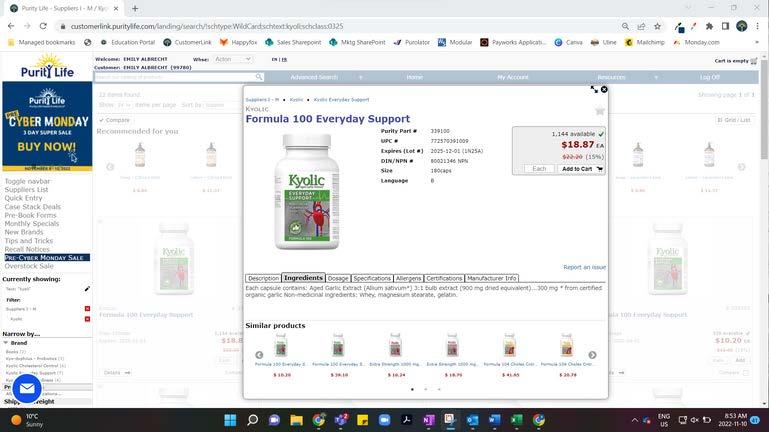Select the Ingredients tab
769x432 pixels.
point(303,278)
